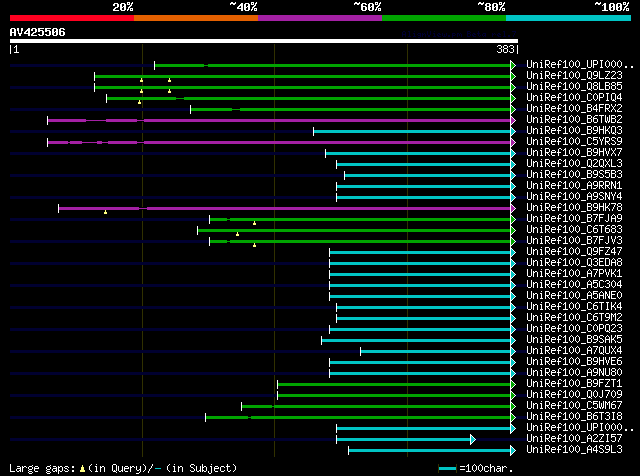The width and height of the screenshot is (640, 476).
Task: Click the yellow gap marker below the C6T683 bar
Action: coord(238,234)
